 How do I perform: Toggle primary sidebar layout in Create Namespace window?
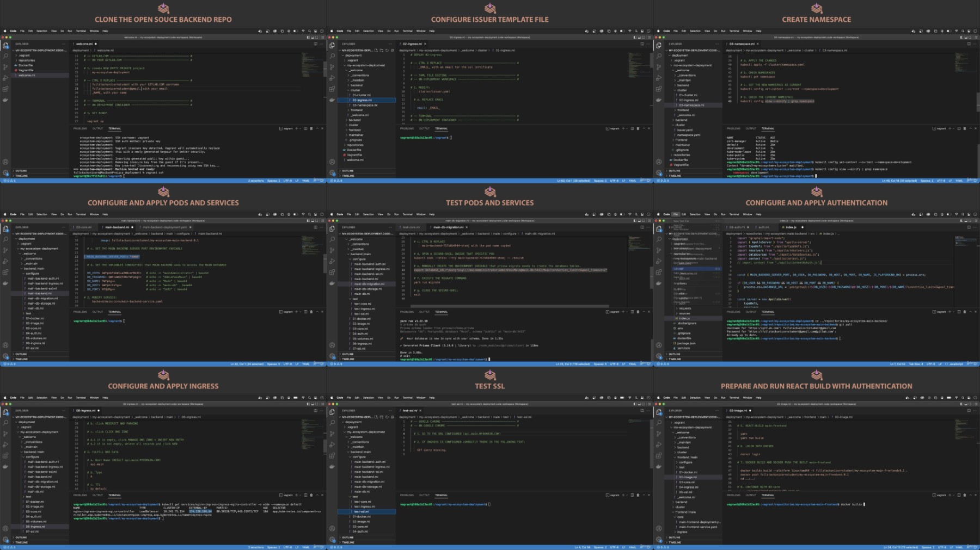[961, 38]
